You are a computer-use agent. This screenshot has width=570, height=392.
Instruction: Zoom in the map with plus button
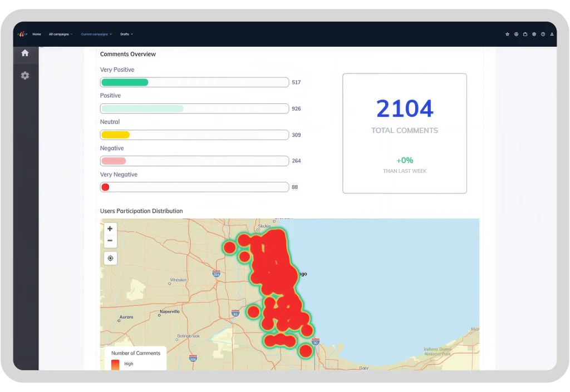[110, 229]
